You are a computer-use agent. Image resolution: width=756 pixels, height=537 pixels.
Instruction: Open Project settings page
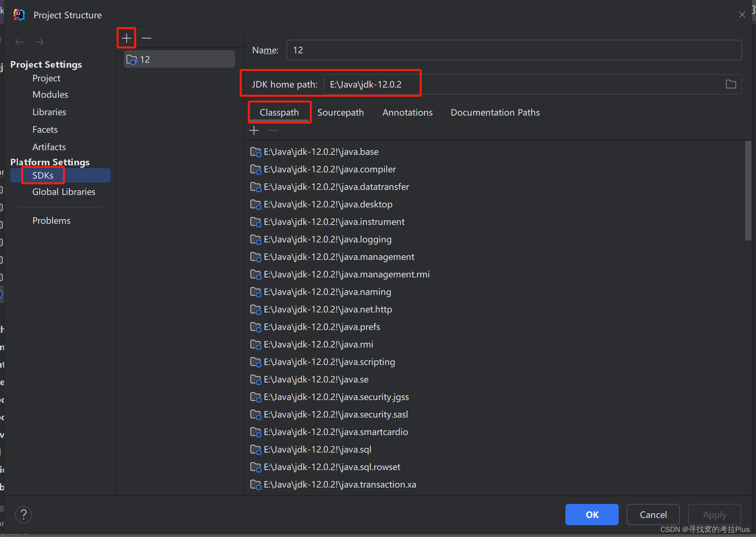(46, 78)
